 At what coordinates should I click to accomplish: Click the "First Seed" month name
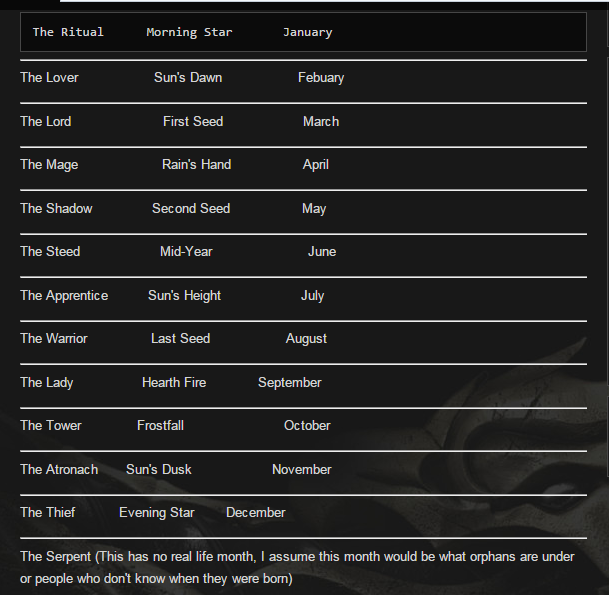[193, 121]
